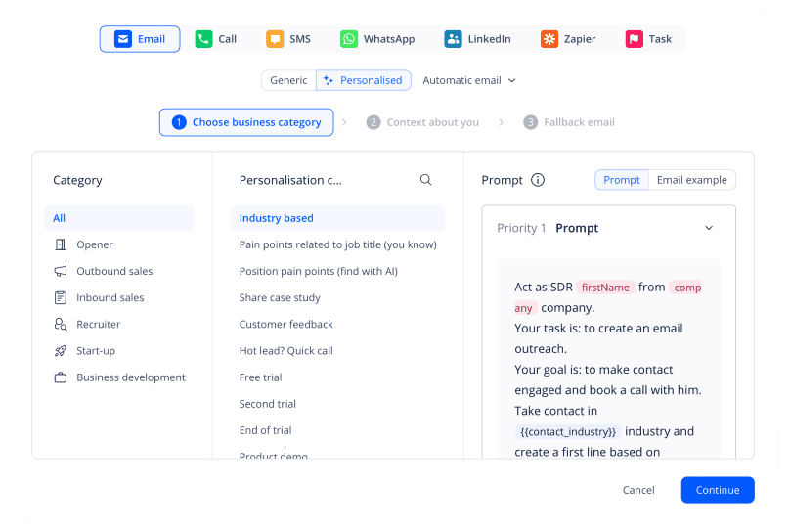The image size is (790, 532).
Task: Switch to Generic email mode
Action: coord(288,80)
